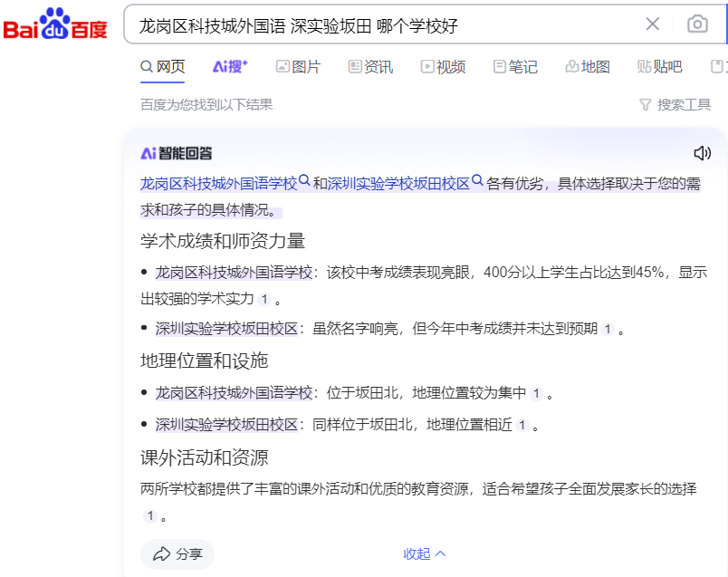The width and height of the screenshot is (728, 577).
Task: Open 深圳实验学校坂田校区 link under 学术成绩和师资力量
Action: point(226,328)
